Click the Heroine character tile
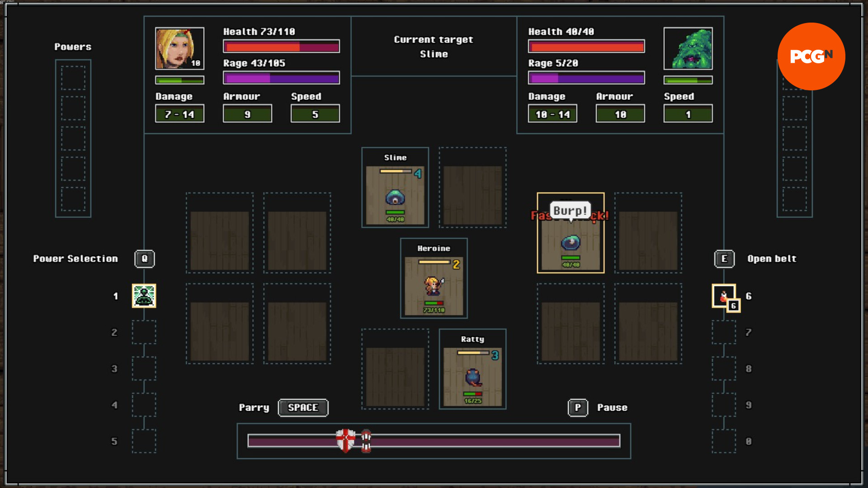This screenshot has width=868, height=488. click(x=434, y=278)
